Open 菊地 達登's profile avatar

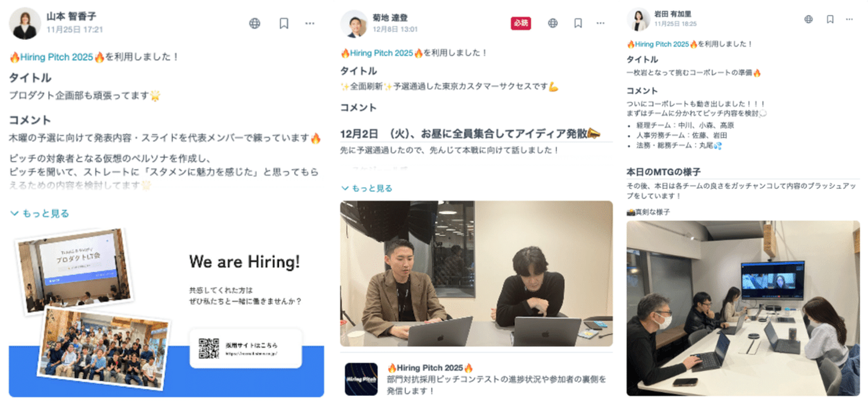354,24
